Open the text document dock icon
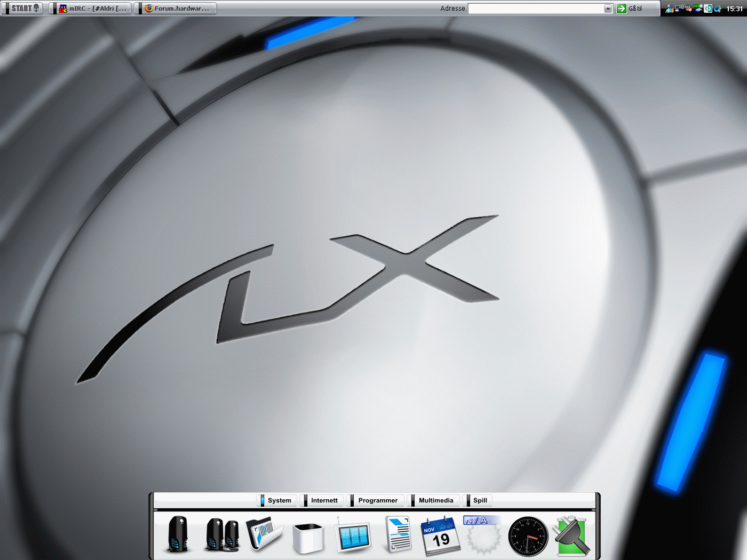The width and height of the screenshot is (747, 560). [x=398, y=534]
